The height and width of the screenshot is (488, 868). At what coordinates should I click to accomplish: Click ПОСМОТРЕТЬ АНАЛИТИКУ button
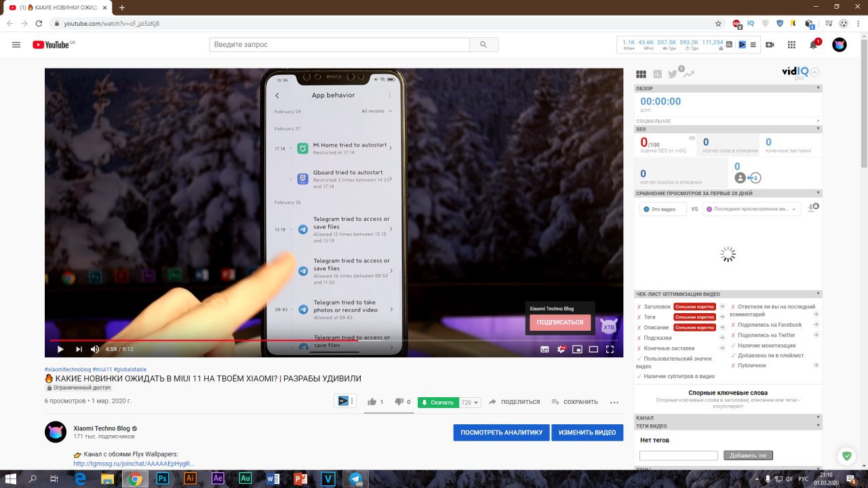(x=502, y=432)
